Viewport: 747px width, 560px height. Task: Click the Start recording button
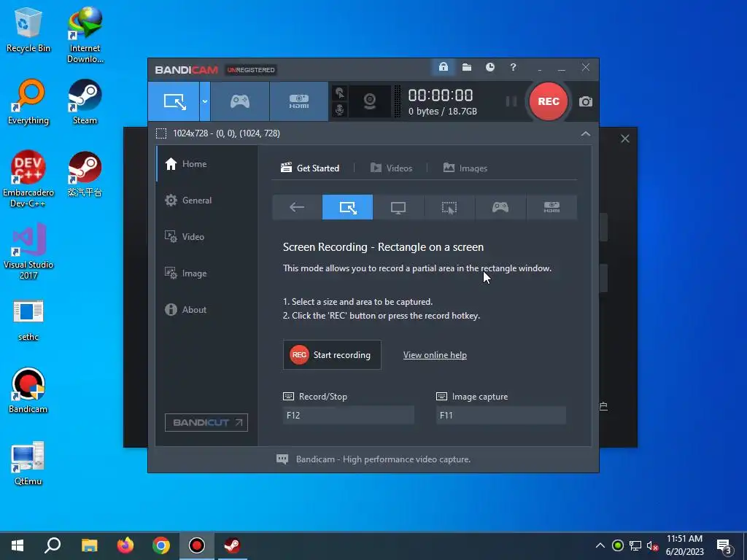point(332,355)
